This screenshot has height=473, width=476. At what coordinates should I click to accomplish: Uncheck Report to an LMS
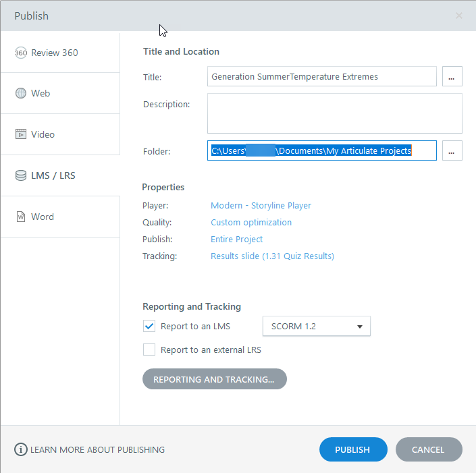(149, 327)
